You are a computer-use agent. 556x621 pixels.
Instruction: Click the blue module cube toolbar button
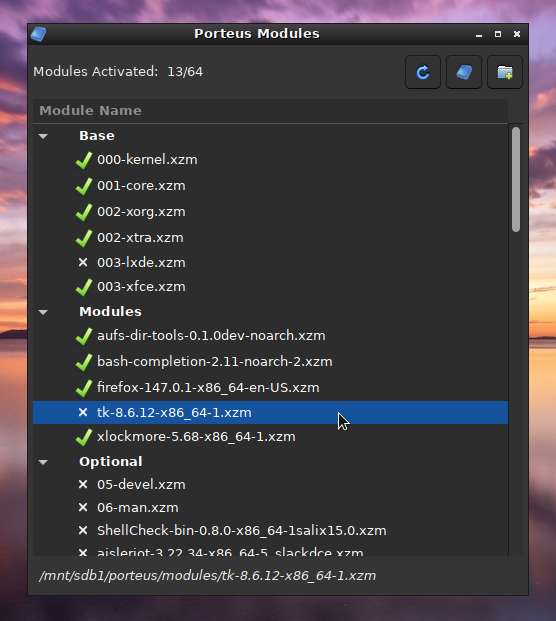[464, 72]
